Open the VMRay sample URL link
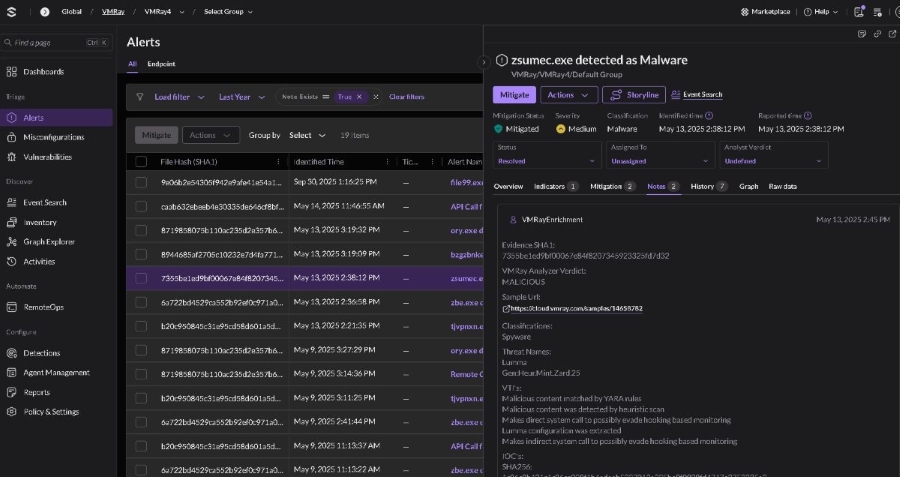Image resolution: width=900 pixels, height=477 pixels. click(575, 308)
